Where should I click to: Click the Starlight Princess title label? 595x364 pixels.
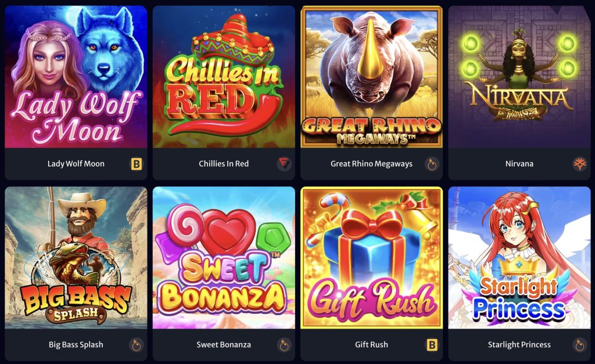(519, 345)
